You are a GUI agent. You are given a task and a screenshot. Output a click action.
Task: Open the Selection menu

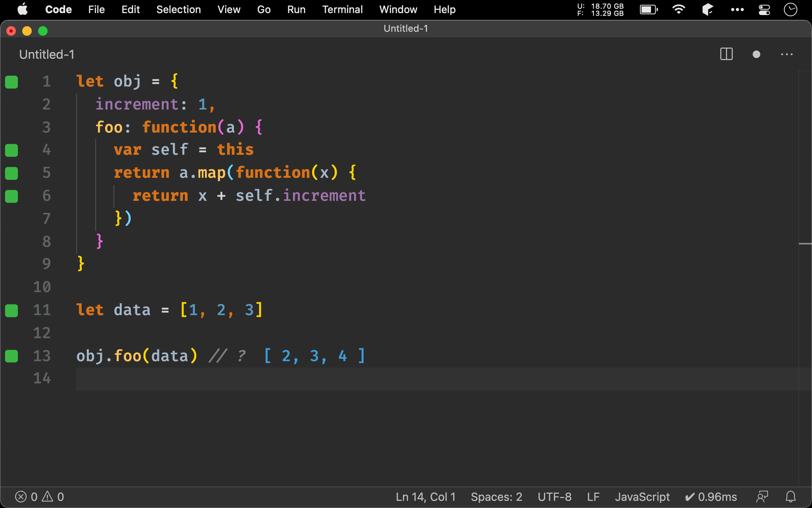click(178, 10)
